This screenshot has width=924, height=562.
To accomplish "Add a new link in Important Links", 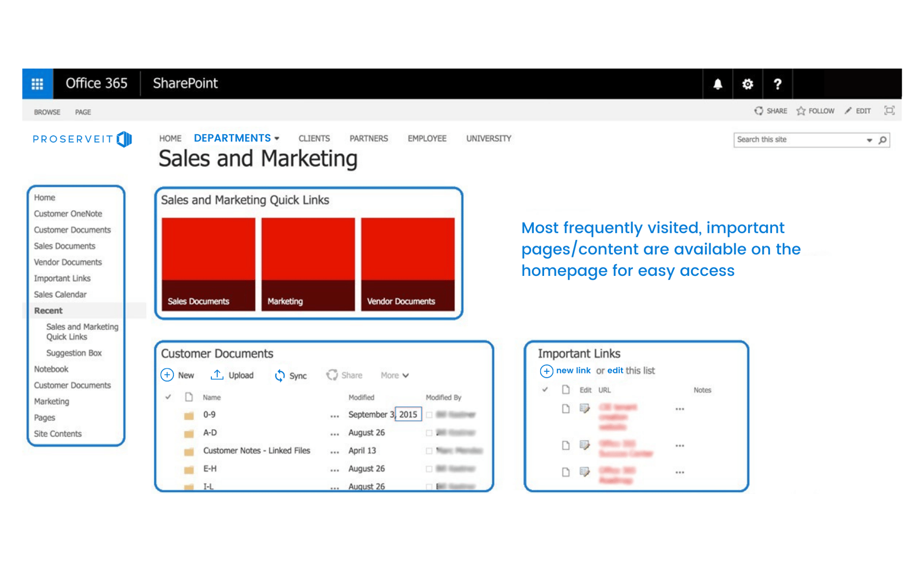I will coord(573,371).
